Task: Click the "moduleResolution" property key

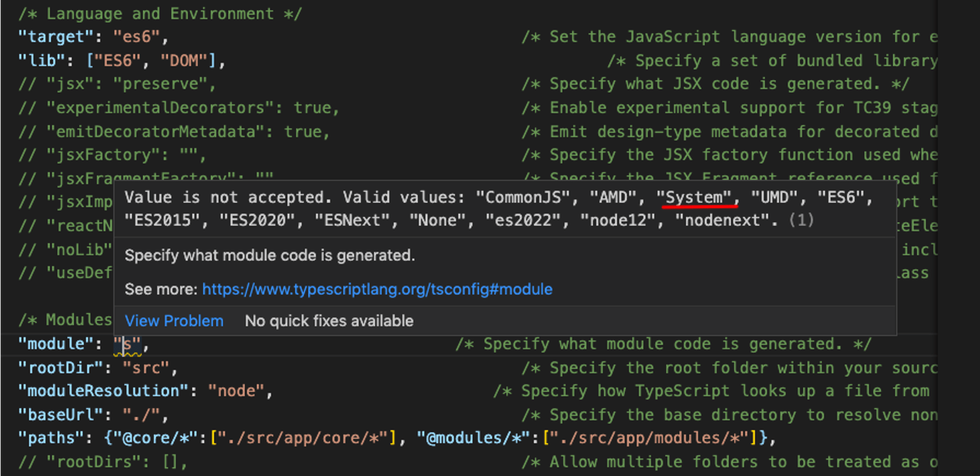Action: click(103, 391)
